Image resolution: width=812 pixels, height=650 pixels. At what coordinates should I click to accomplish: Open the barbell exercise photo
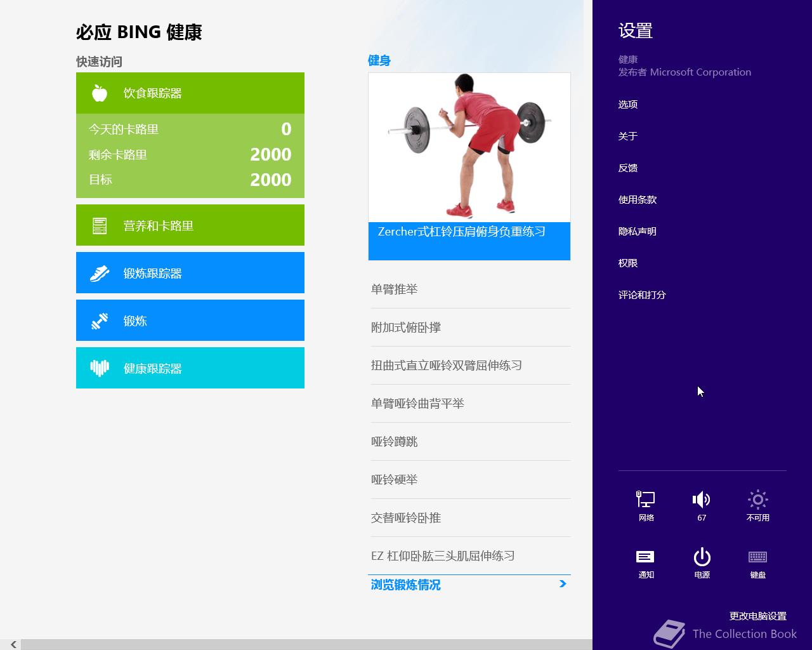click(x=469, y=147)
